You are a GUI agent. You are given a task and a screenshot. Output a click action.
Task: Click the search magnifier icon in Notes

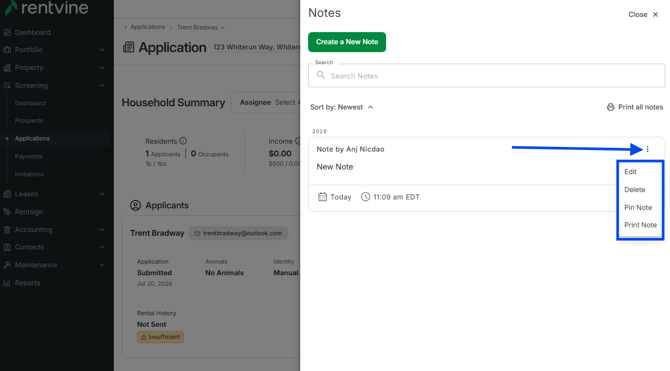[321, 75]
